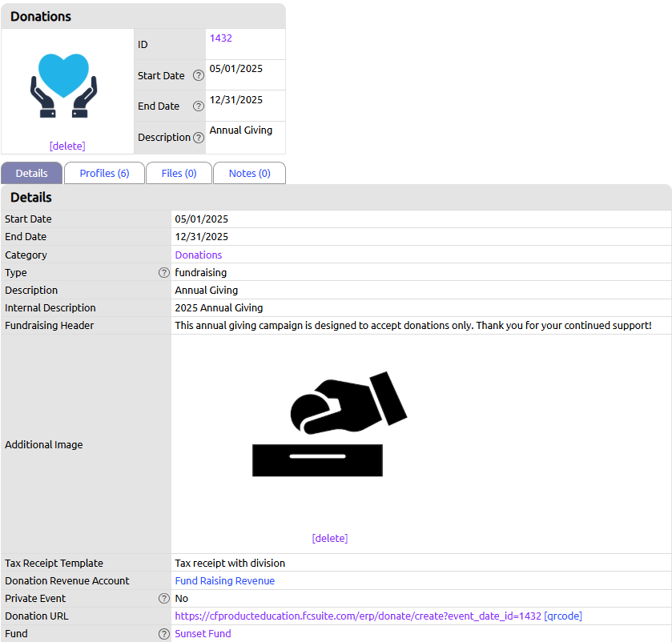Click the Tax Receipt Template label
Image resolution: width=672 pixels, height=642 pixels.
pyautogui.click(x=54, y=564)
